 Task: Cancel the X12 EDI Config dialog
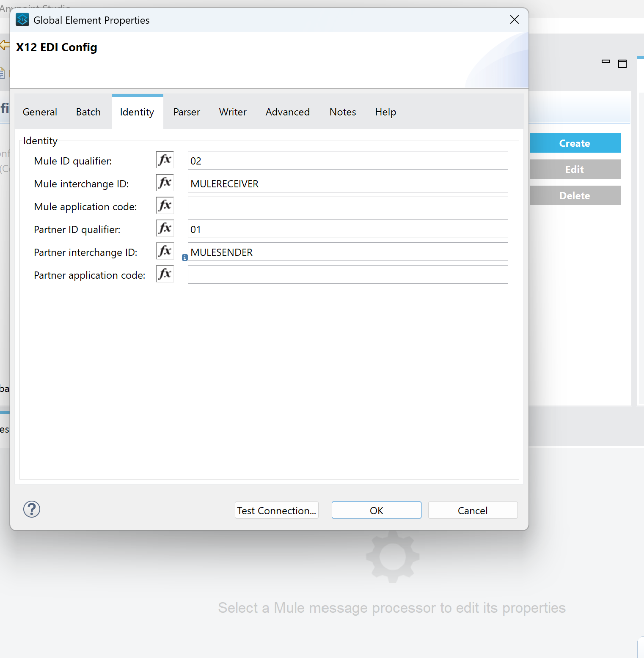pyautogui.click(x=472, y=510)
